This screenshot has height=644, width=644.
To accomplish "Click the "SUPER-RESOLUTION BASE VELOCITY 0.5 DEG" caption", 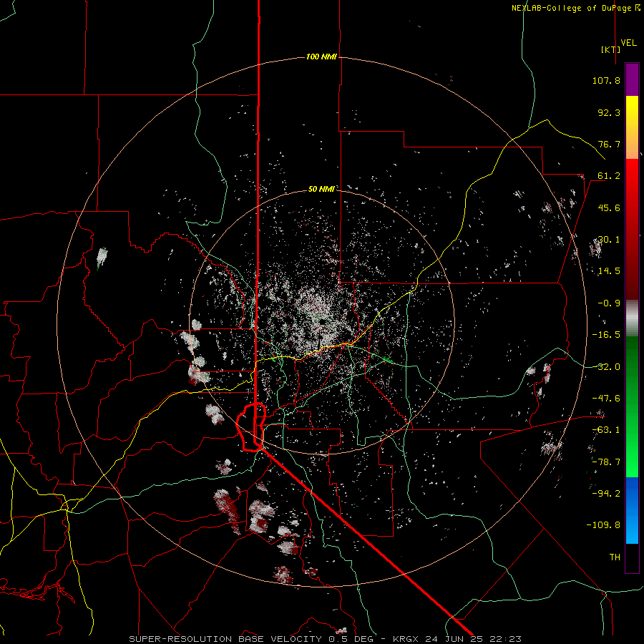I will tap(253, 639).
